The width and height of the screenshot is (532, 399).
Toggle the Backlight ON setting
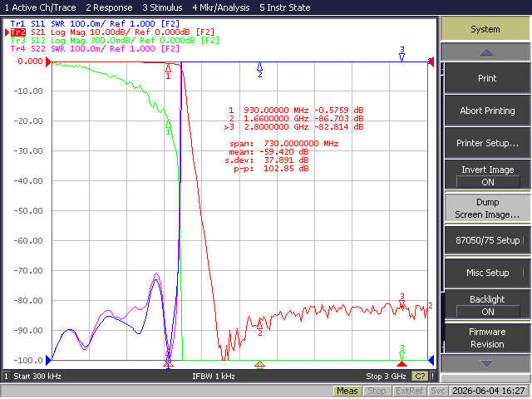[487, 305]
